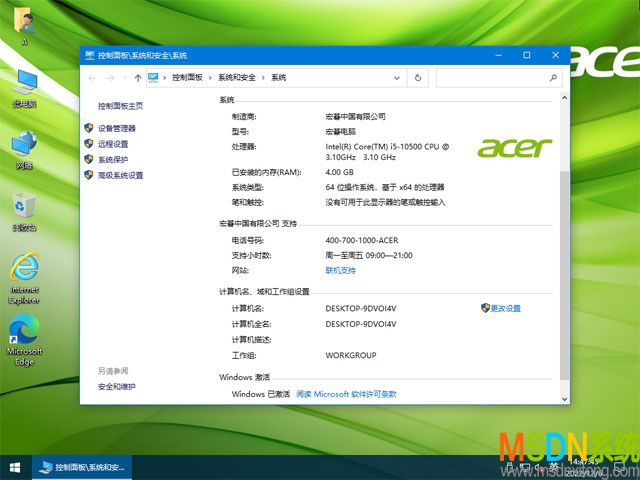
Task: Open 安全和维护 link
Action: coord(117,387)
